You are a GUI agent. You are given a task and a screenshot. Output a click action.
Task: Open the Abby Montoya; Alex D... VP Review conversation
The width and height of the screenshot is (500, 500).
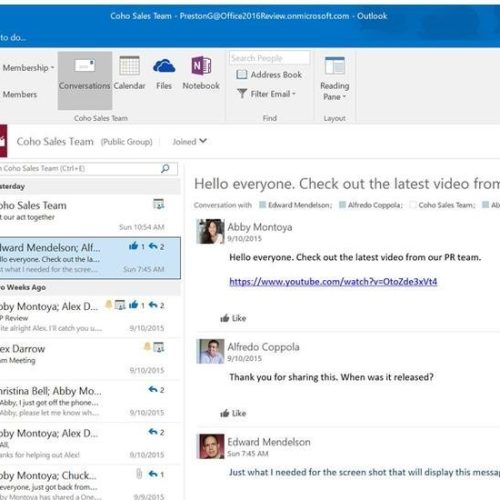(x=90, y=317)
